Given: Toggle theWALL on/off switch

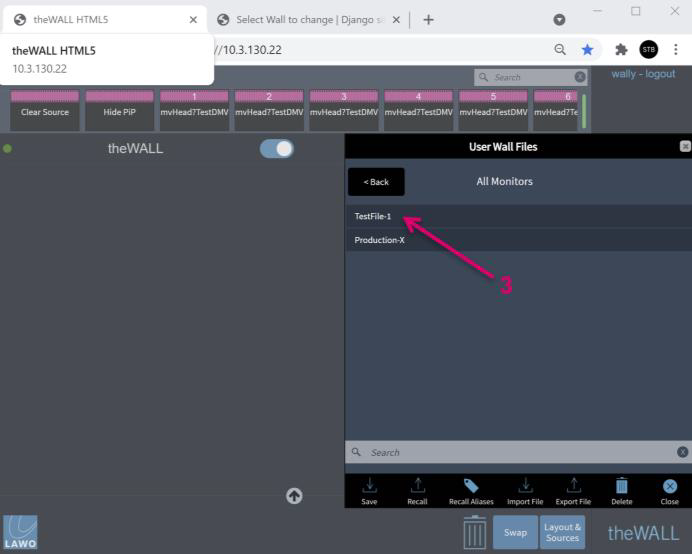Looking at the screenshot, I should tap(277, 148).
